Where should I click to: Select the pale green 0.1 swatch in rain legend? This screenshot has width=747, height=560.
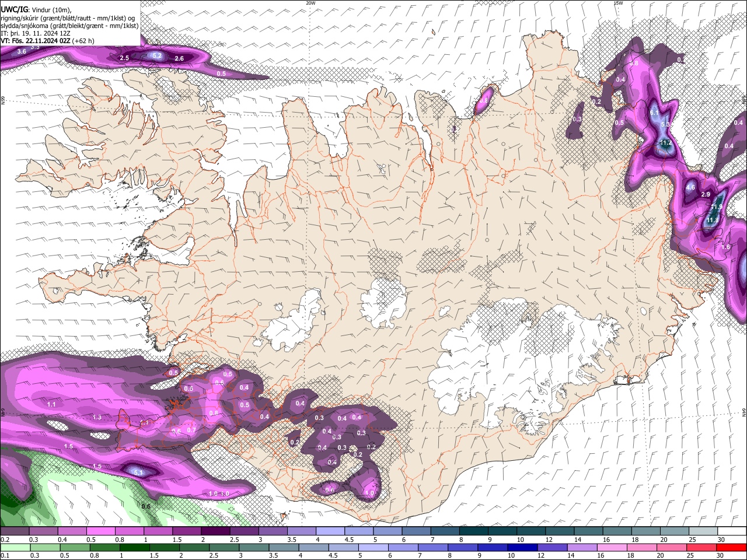pyautogui.click(x=15, y=547)
